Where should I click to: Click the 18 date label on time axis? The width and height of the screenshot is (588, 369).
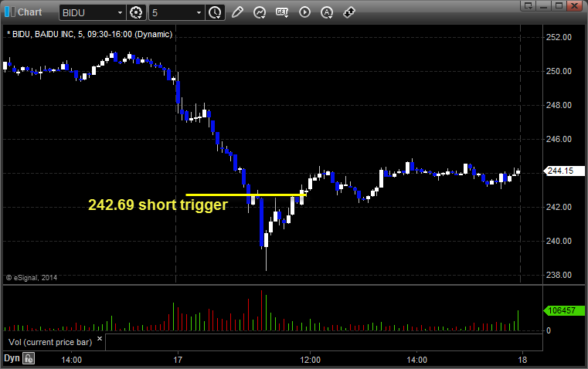tap(522, 360)
